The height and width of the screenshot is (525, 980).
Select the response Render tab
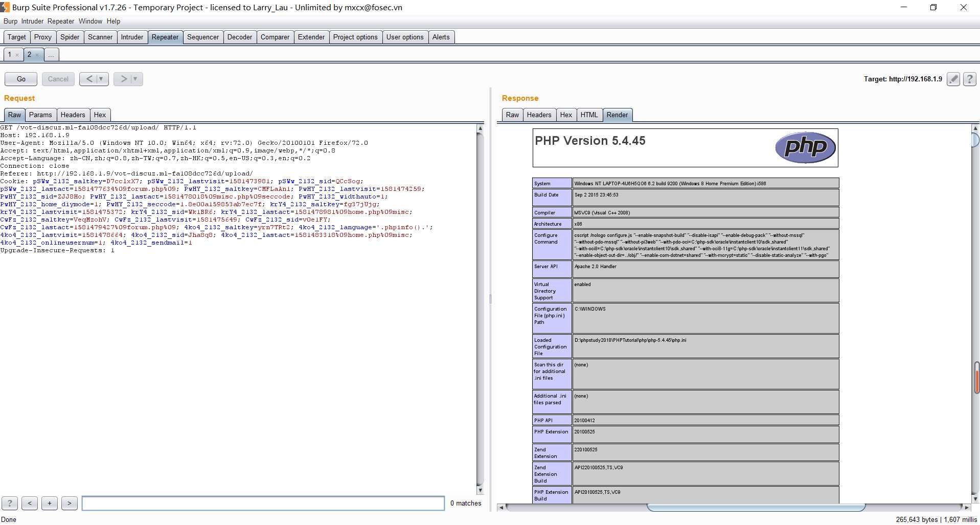point(617,115)
